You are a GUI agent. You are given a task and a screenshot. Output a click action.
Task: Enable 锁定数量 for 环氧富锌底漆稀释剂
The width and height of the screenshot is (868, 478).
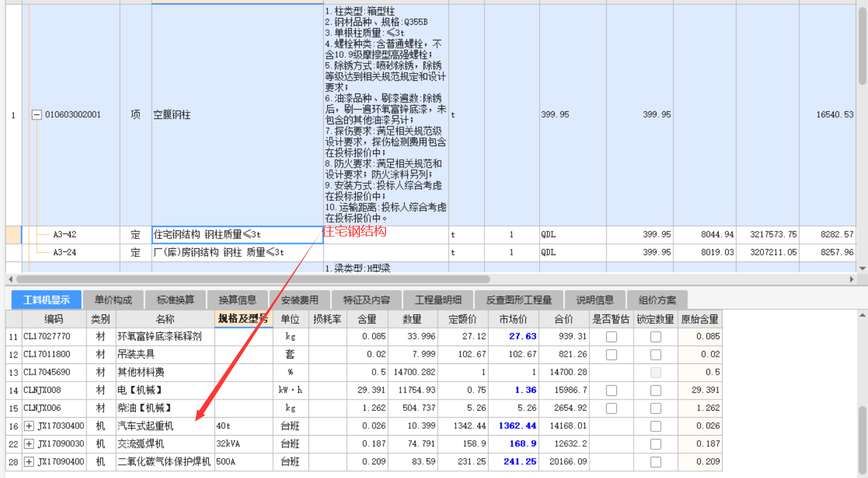coord(655,337)
